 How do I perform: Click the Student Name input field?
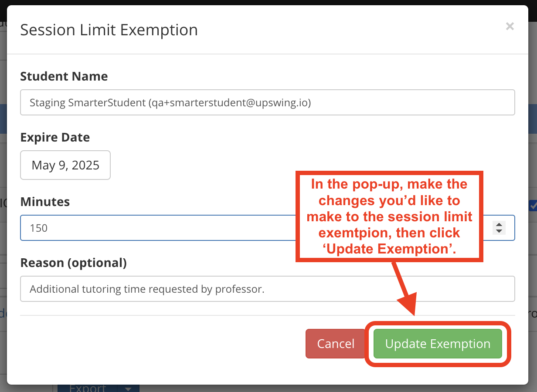click(268, 102)
